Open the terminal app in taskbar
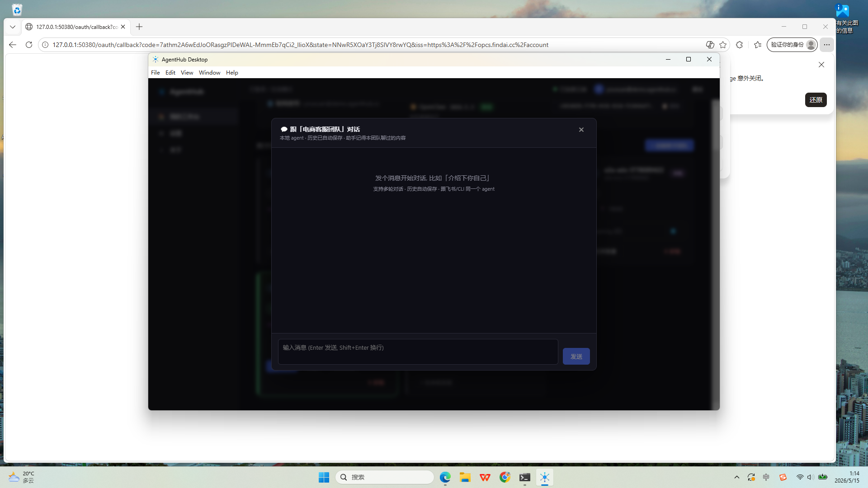This screenshot has height=488, width=868. (525, 477)
